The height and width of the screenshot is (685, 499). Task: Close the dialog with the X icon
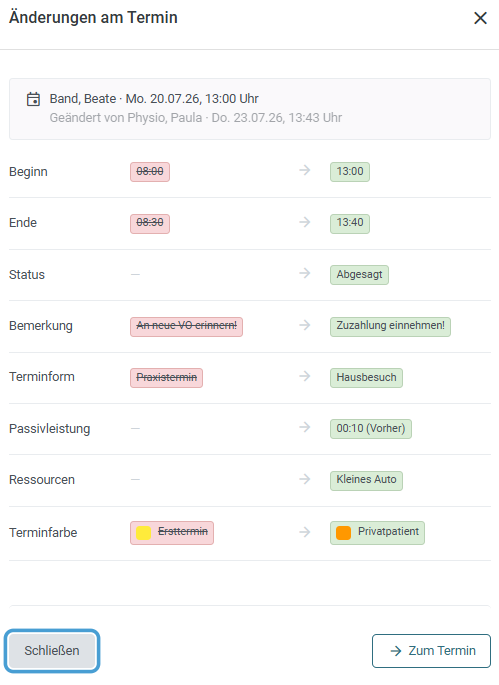pos(480,18)
